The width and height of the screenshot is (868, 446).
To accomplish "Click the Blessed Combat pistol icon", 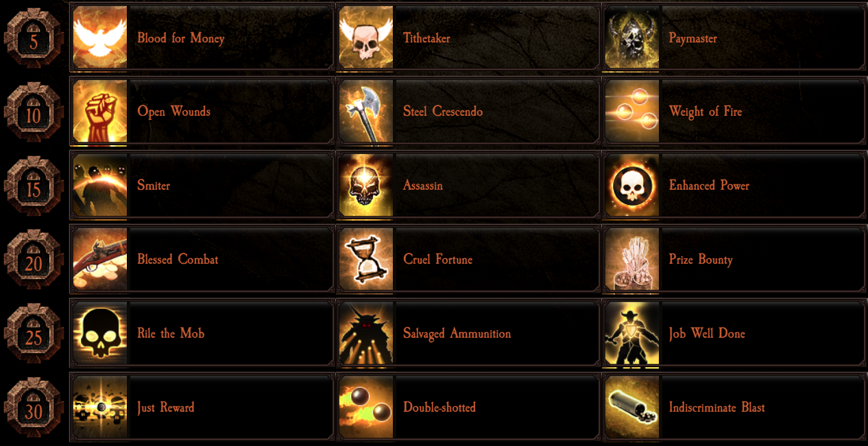I will [100, 260].
